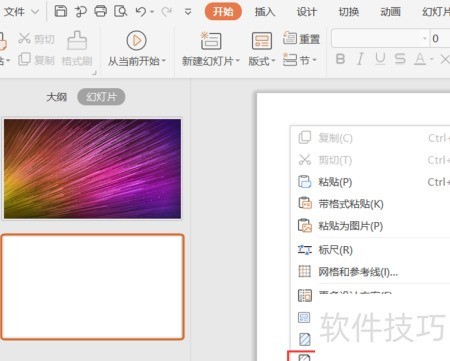The width and height of the screenshot is (450, 361).
Task: Click the clipboard launcher arrow in ribbon corner
Action: pos(94,73)
